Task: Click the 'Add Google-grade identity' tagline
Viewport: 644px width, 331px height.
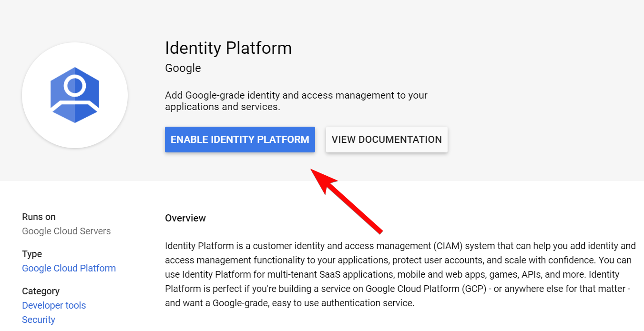Action: click(296, 101)
